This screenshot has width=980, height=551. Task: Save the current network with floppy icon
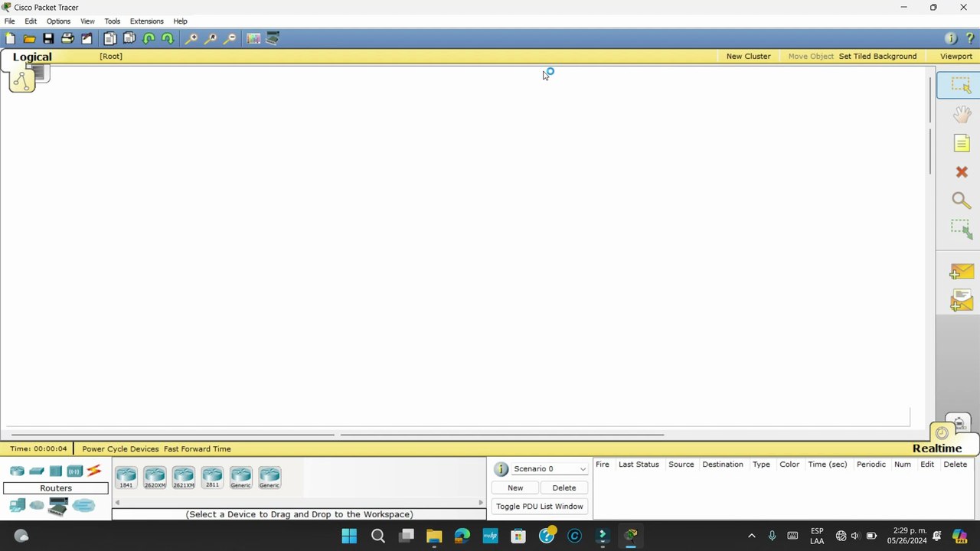[48, 38]
